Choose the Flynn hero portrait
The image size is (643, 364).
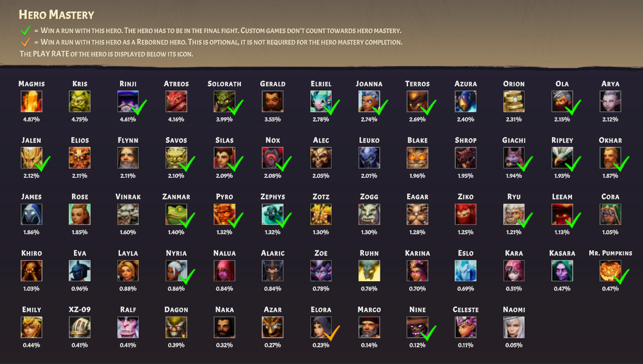[128, 158]
